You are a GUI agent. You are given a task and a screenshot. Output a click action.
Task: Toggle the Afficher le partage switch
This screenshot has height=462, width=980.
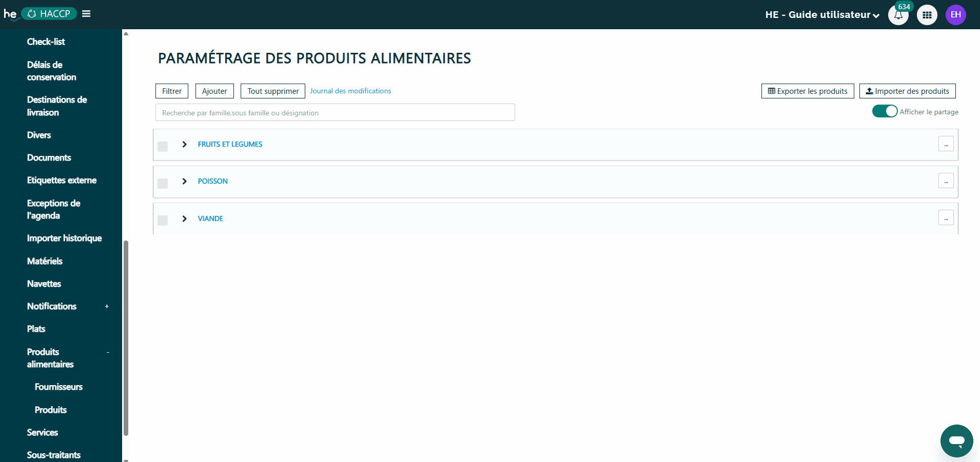(x=885, y=111)
